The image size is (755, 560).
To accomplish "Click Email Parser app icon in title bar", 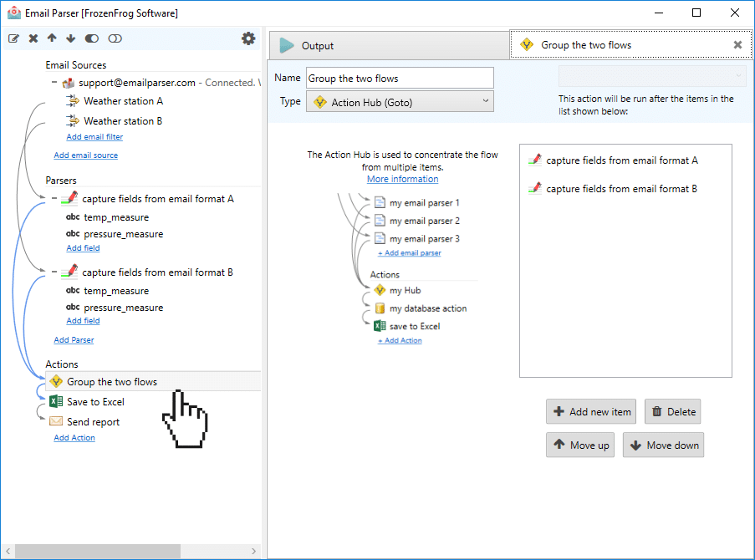I will coord(14,13).
